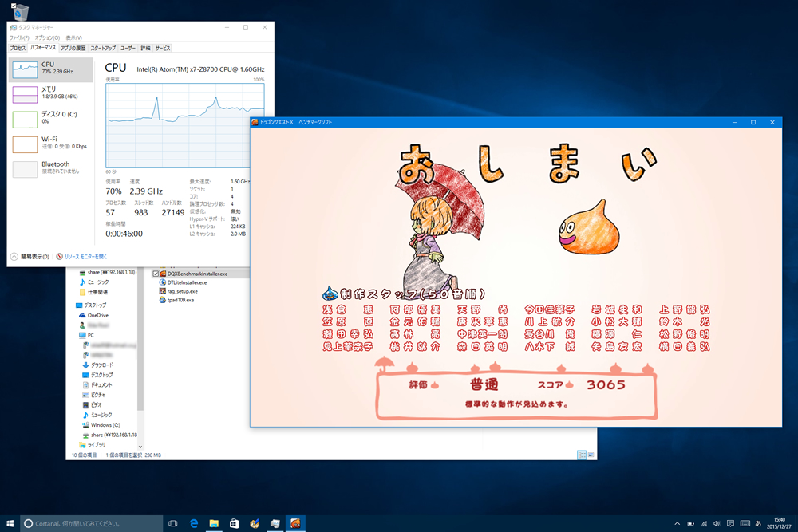Click 普通 rating text in benchmark
This screenshot has width=798, height=532.
coord(484,384)
